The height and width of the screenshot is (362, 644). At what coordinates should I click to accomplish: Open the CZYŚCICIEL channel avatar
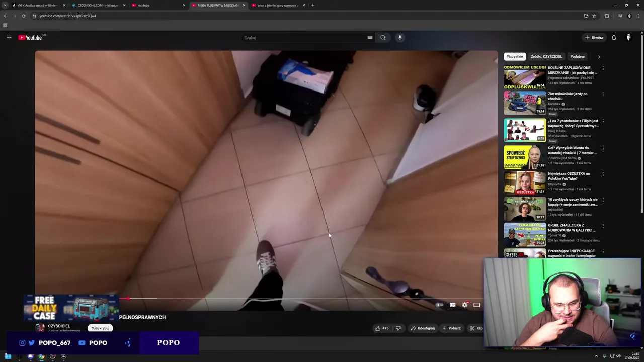(x=40, y=328)
